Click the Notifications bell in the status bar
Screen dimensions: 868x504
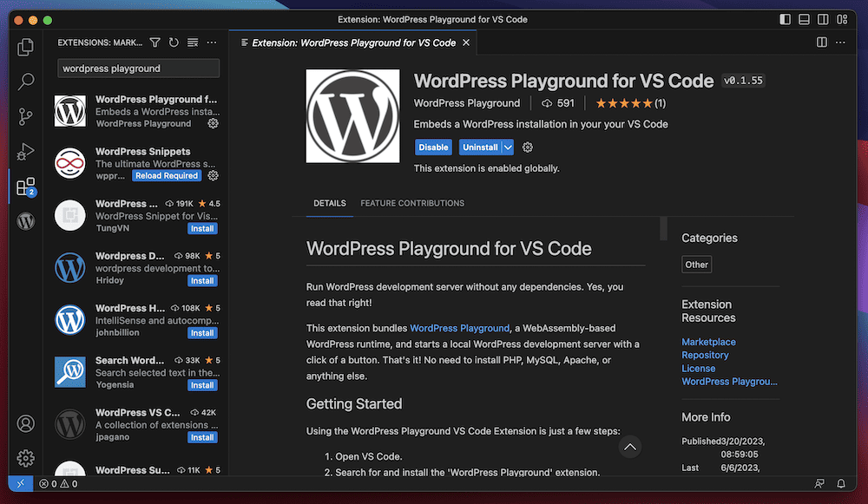pyautogui.click(x=839, y=484)
